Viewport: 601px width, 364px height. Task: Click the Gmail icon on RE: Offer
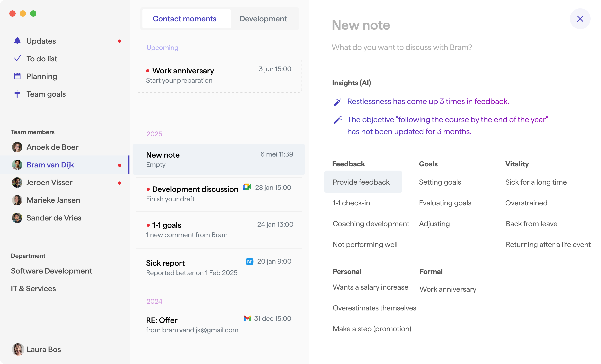click(247, 318)
